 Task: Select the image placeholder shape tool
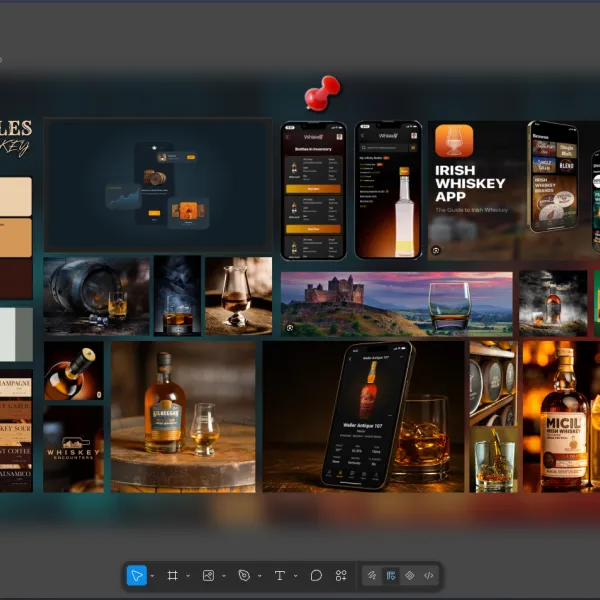click(x=209, y=575)
